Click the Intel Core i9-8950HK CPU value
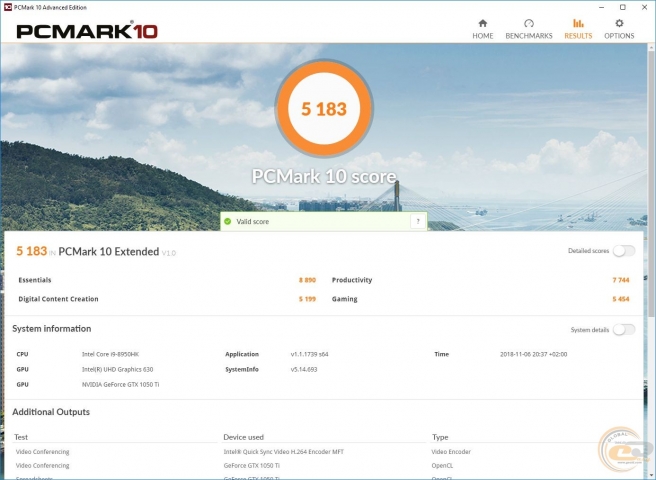656x480 pixels. tap(110, 354)
